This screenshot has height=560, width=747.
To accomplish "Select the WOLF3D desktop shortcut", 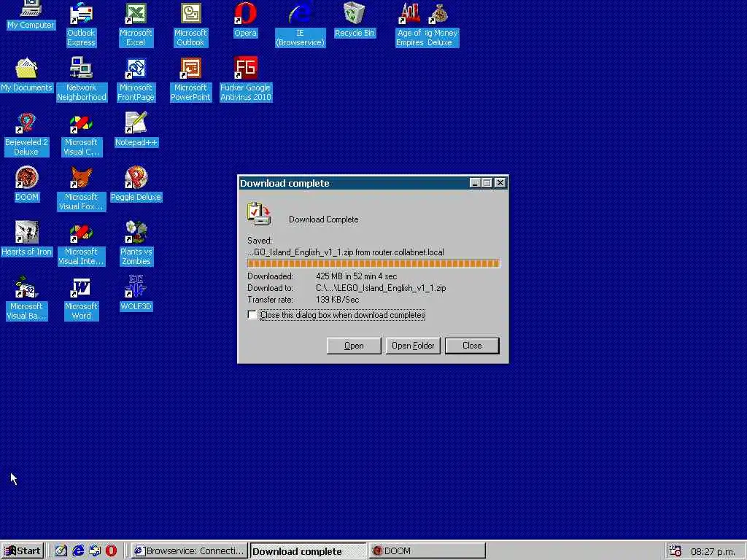I will [x=136, y=293].
